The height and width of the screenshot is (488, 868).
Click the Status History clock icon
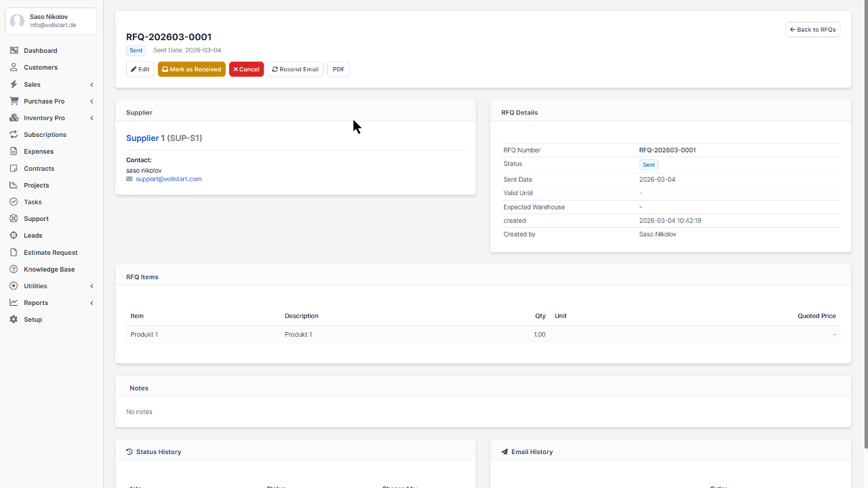pos(130,451)
